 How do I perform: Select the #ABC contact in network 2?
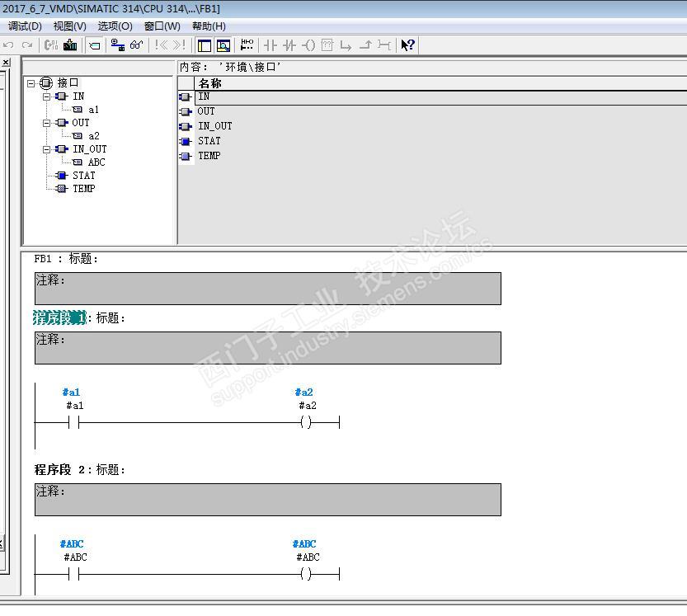(73, 574)
